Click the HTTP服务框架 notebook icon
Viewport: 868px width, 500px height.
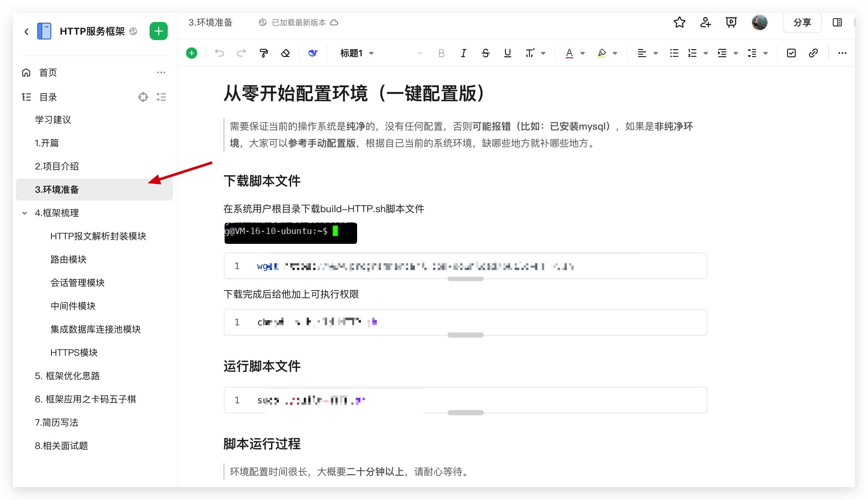[44, 31]
